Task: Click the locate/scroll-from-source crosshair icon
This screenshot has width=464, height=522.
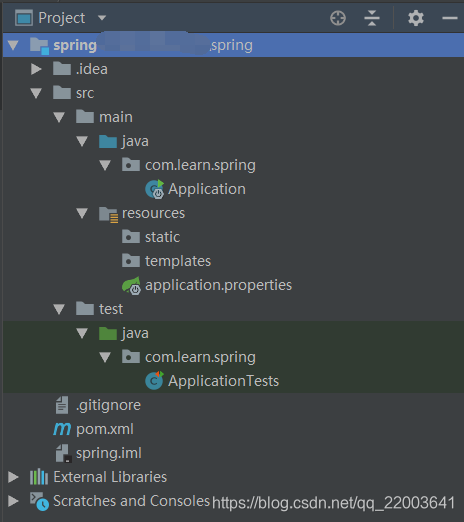Action: click(338, 18)
